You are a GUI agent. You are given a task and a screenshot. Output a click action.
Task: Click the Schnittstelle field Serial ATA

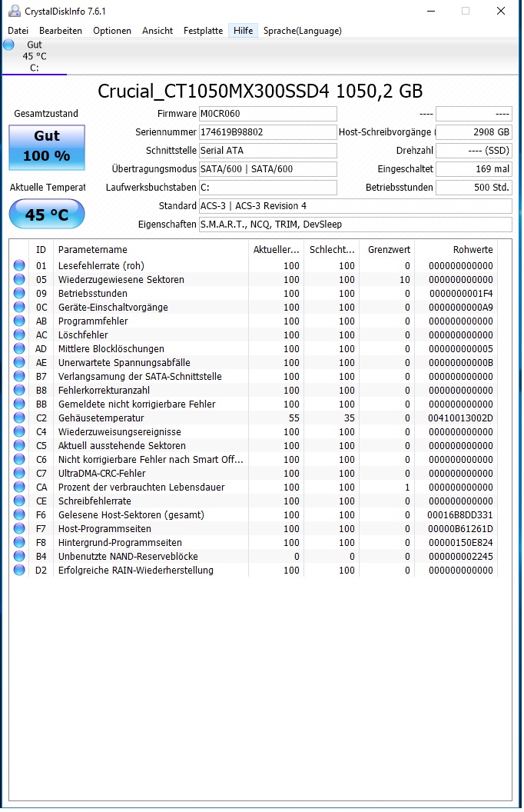[268, 151]
